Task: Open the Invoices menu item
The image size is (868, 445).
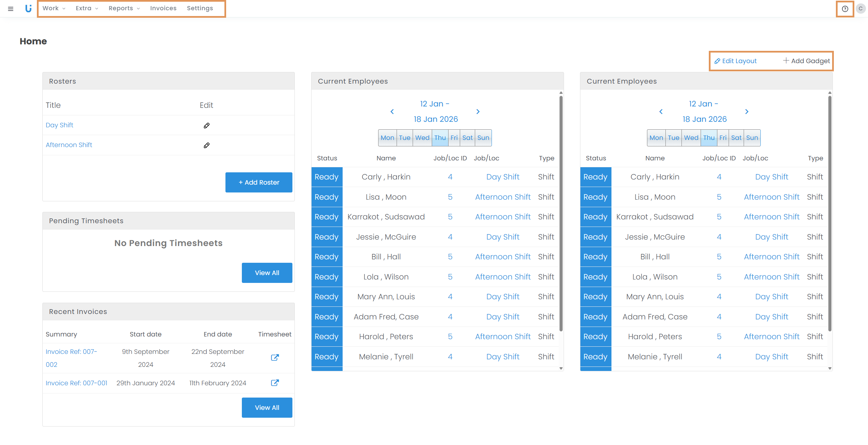Action: (163, 8)
